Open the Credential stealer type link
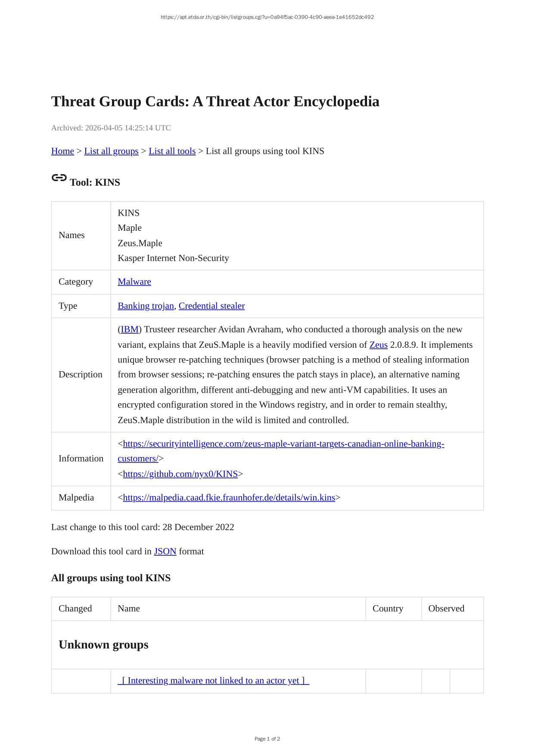This screenshot has width=535, height=756. (x=212, y=306)
